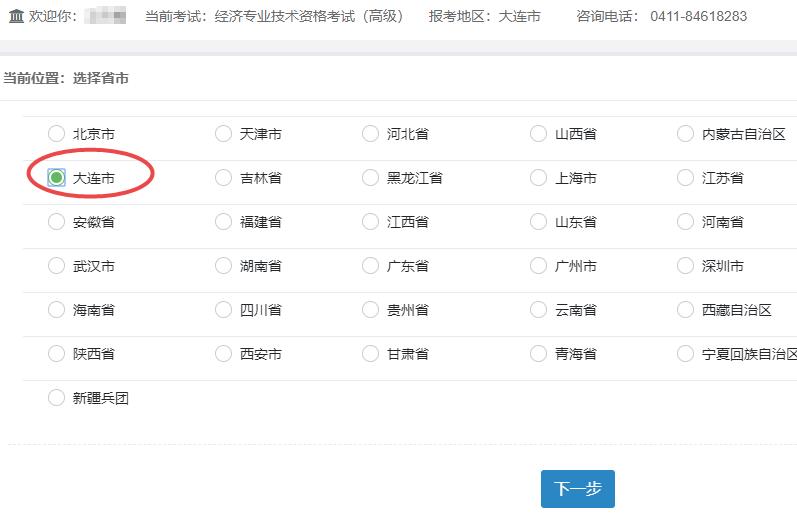The width and height of the screenshot is (797, 514).
Task: Choose 河北省 as the province
Action: (x=371, y=134)
